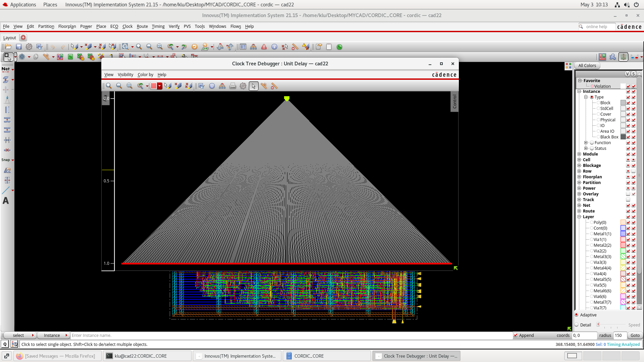
Task: Select the Adaptive radio button
Action: [x=577, y=315]
